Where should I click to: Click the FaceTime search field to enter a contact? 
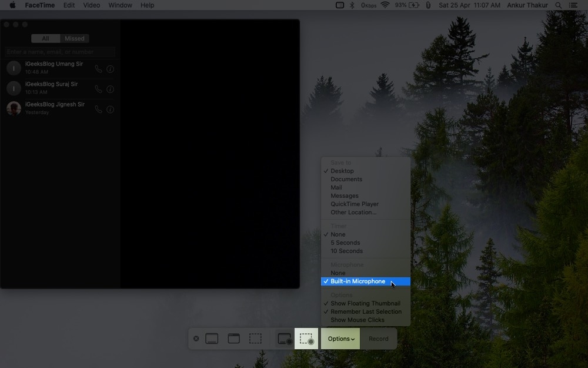click(60, 52)
